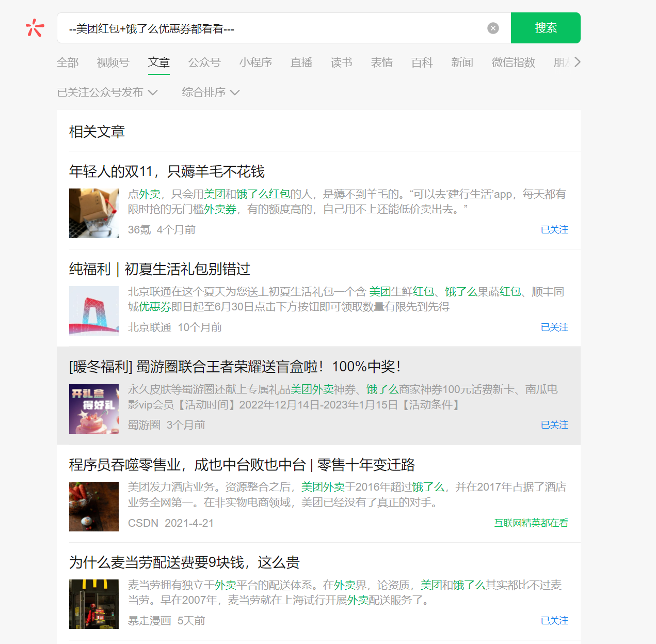Click 已关注 beside the 北京联通 article

coord(554,327)
